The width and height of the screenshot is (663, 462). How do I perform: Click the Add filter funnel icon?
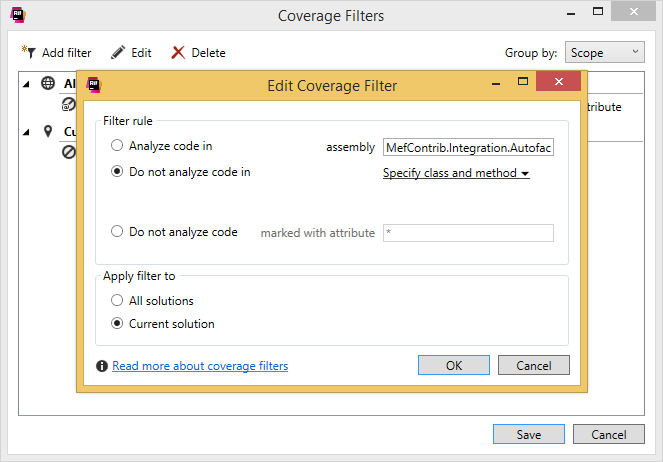point(28,52)
